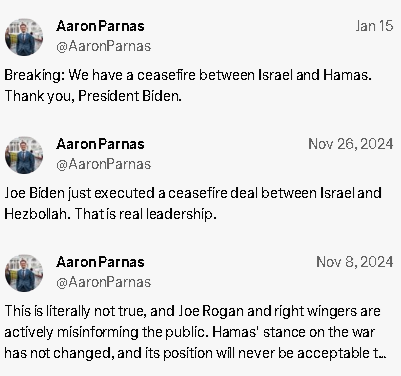Screen dimensions: 401x376
Task: Open the Israel and Hezbollah ceasefire post
Action: click(193, 203)
